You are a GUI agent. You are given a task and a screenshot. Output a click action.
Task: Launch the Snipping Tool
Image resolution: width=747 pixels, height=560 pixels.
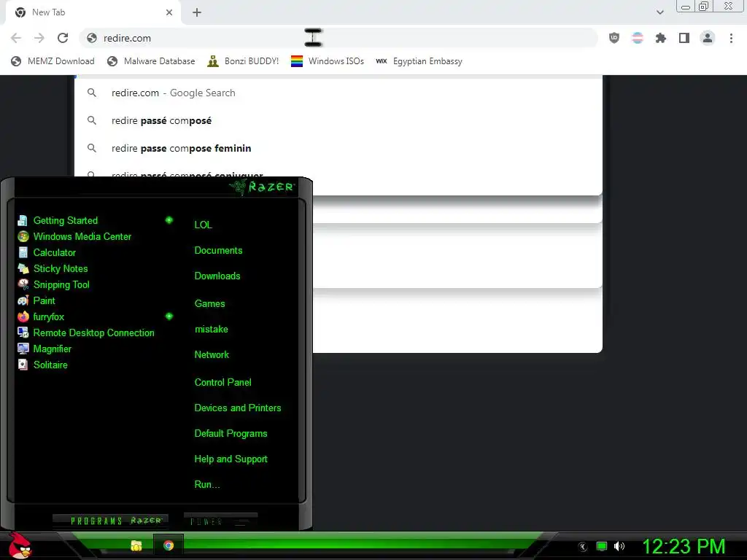(61, 285)
